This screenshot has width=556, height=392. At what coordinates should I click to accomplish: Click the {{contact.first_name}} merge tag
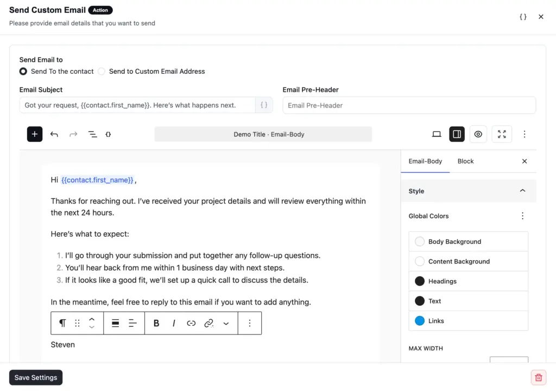pos(97,180)
